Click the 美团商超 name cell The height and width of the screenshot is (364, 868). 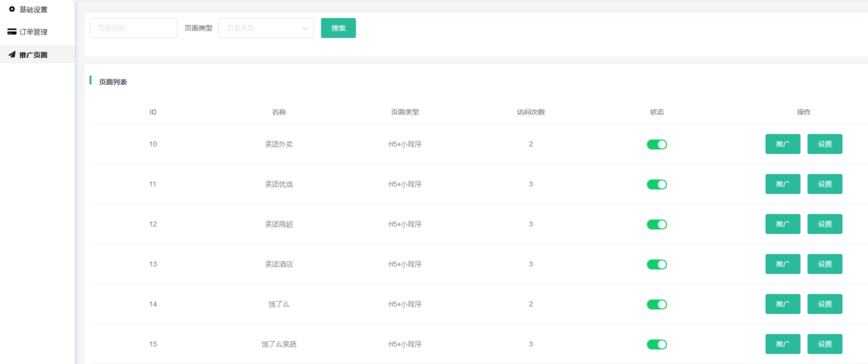pos(279,224)
